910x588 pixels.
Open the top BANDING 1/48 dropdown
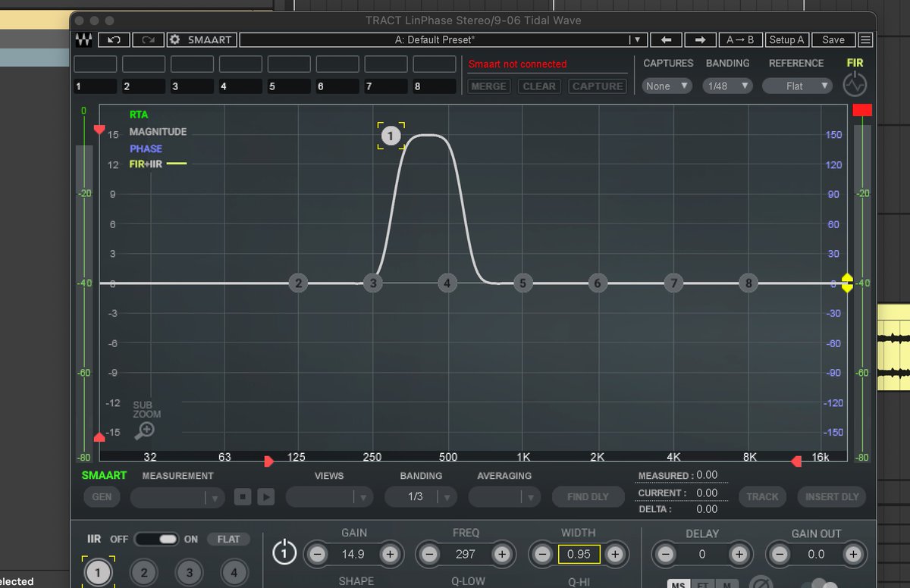tap(727, 86)
